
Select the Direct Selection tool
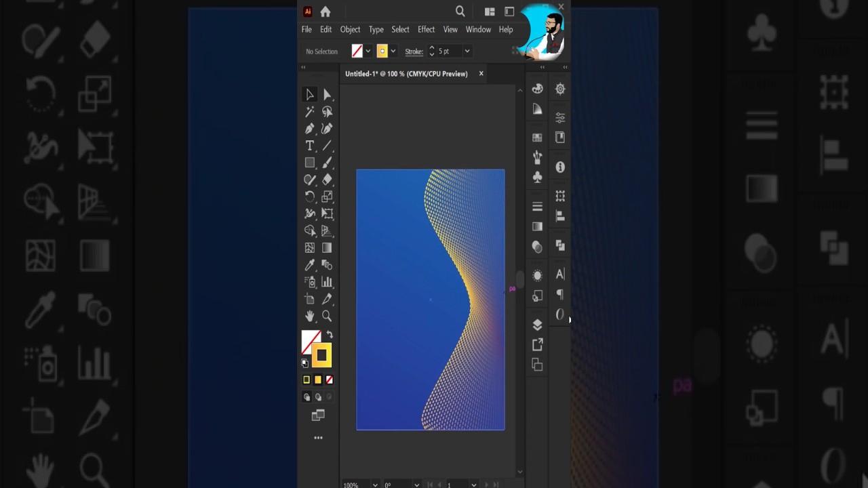pos(327,95)
